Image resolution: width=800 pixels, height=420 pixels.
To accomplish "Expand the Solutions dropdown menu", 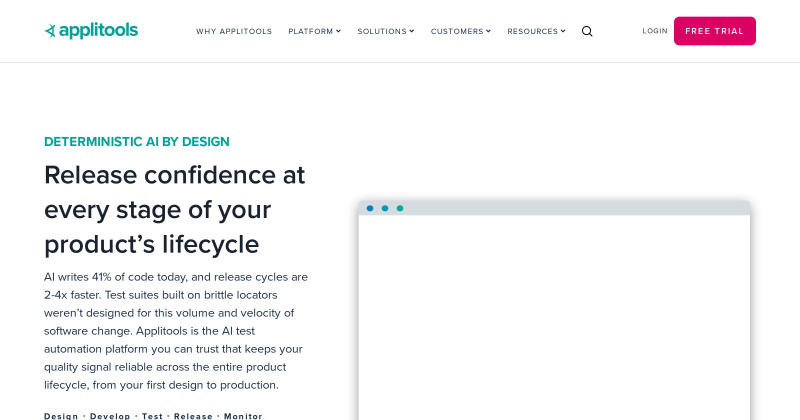I will [x=386, y=31].
